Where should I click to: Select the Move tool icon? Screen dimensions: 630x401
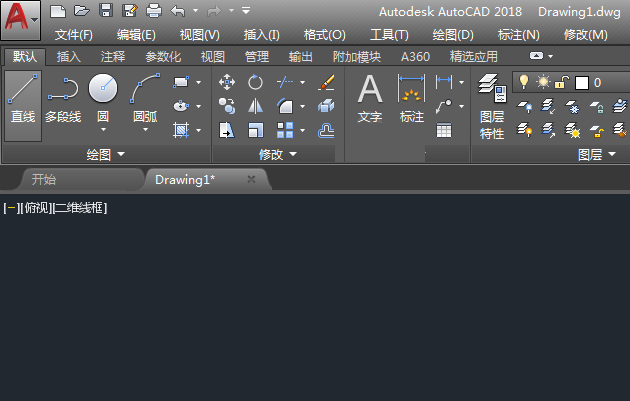click(x=227, y=82)
